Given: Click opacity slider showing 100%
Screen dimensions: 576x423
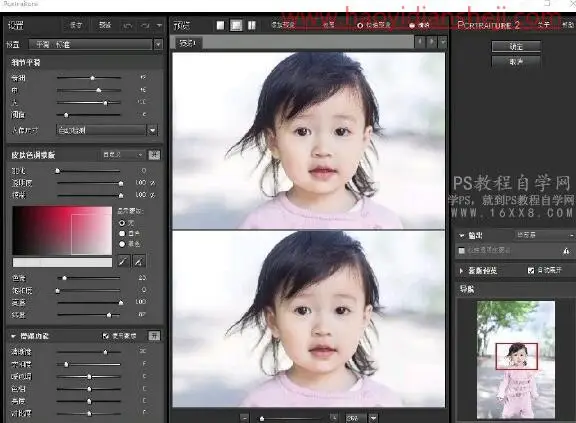Looking at the screenshot, I should click(x=89, y=183).
